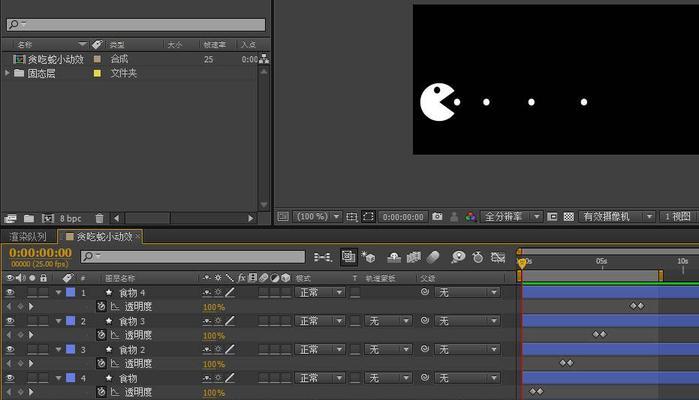Go to previous keyframe of 食物 3 透明度

[9, 335]
